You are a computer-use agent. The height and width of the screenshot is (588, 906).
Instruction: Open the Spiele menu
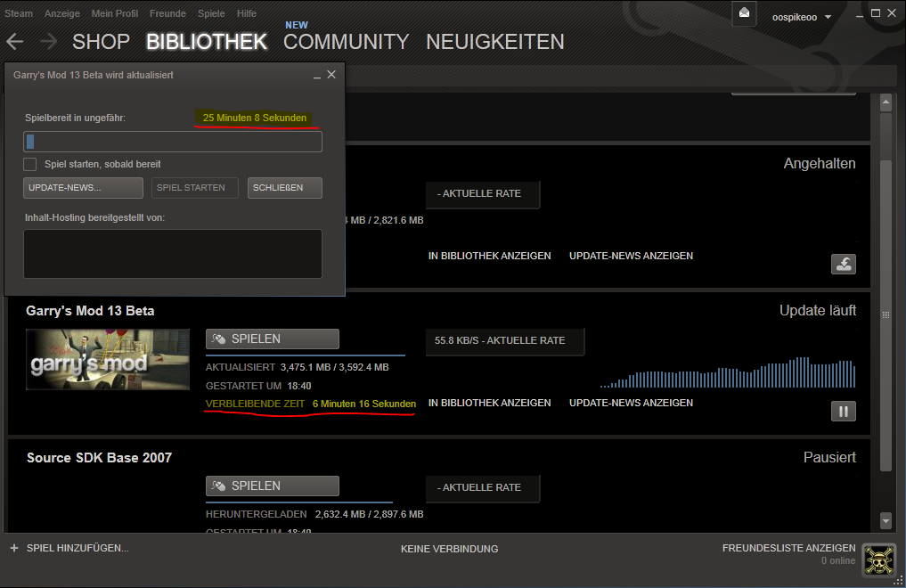click(211, 13)
